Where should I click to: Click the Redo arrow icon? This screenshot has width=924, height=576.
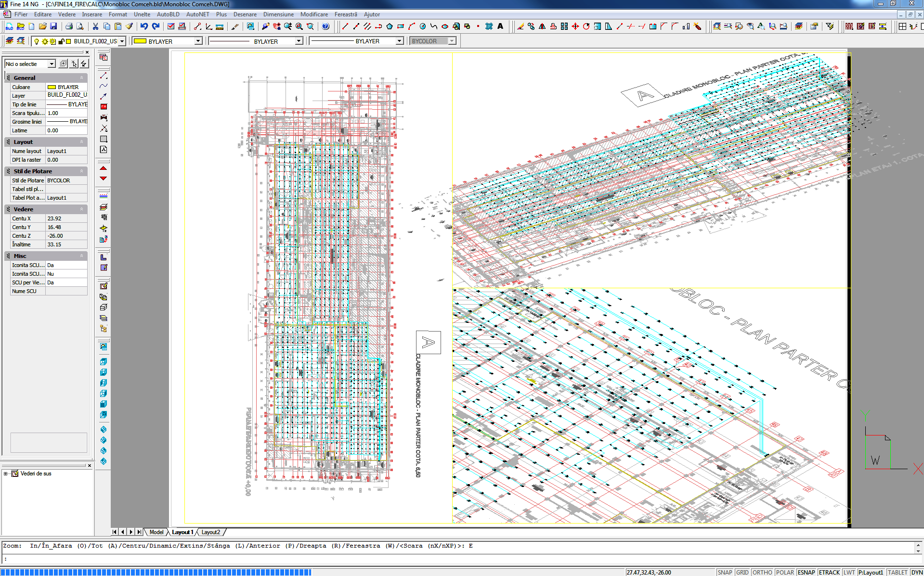point(156,26)
